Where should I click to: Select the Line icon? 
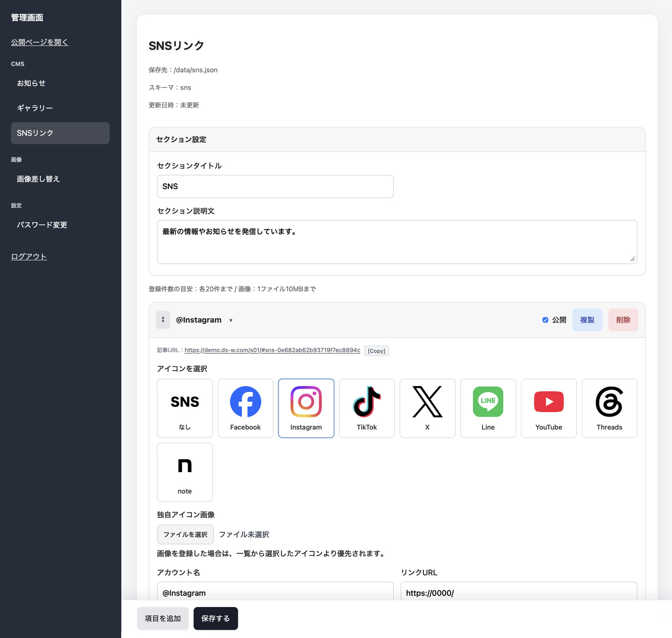(488, 408)
